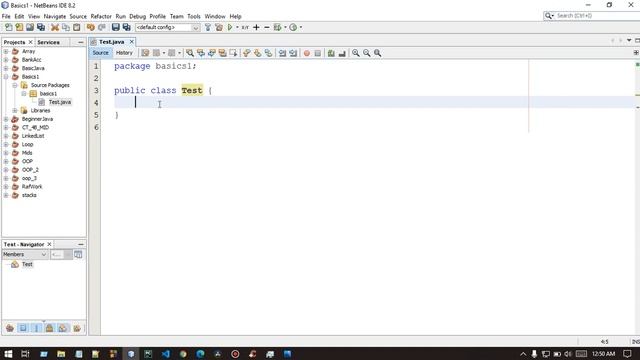Open the Refactor menu
Viewport: 640px width, 360px height.
coord(101,16)
